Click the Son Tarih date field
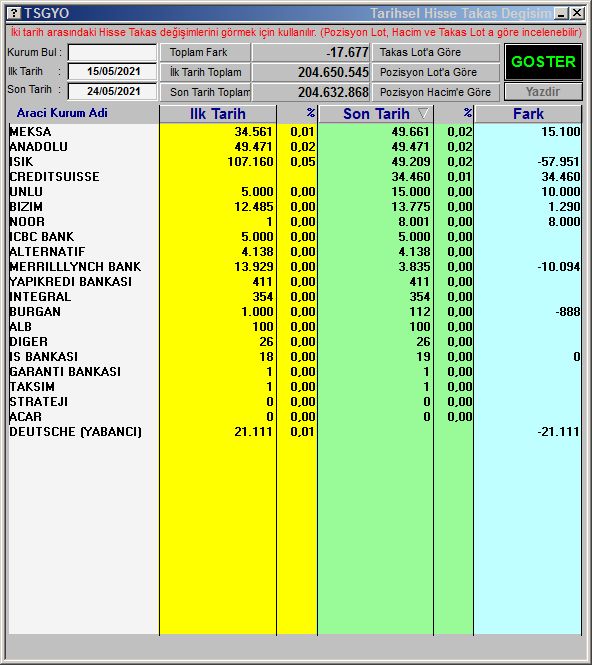Viewport: 592px width, 665px height. click(112, 91)
